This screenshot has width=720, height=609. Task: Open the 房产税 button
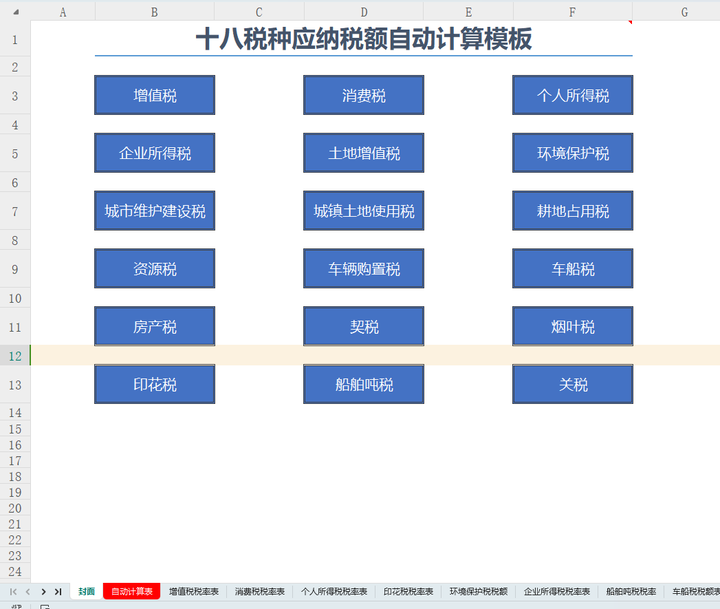(154, 326)
